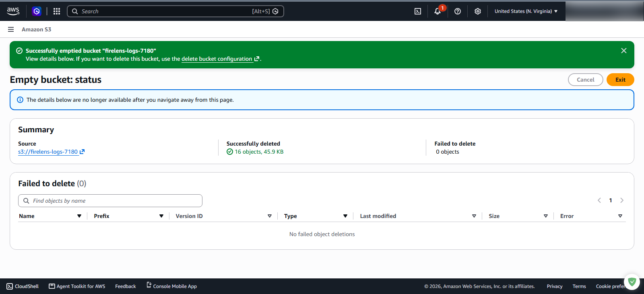Open the settings gear icon
This screenshot has width=644, height=294.
478,11
